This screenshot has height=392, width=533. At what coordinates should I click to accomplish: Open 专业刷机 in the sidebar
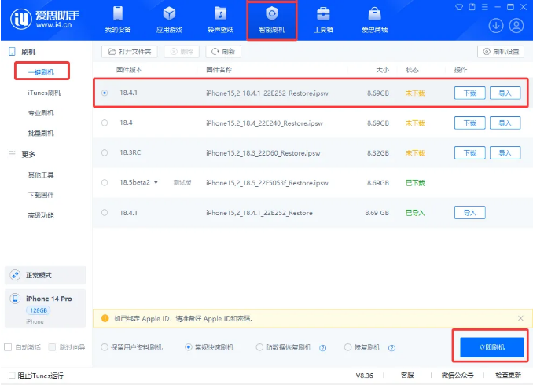[39, 113]
